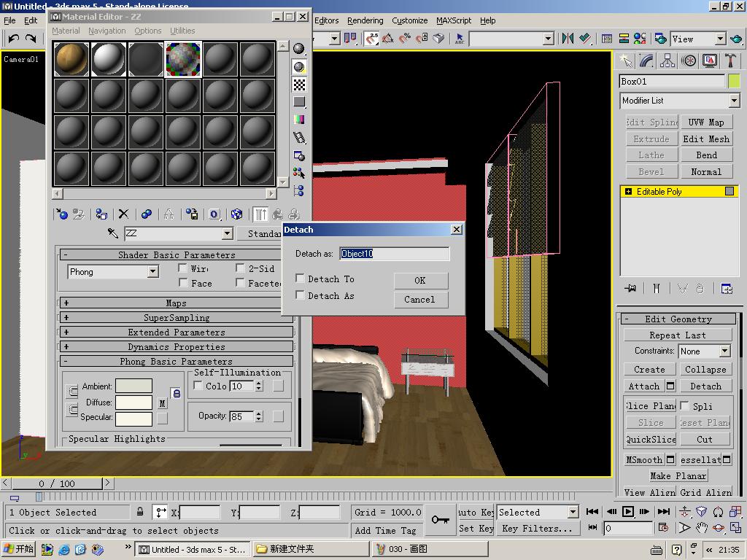Check Detach As Clone checkbox

300,295
